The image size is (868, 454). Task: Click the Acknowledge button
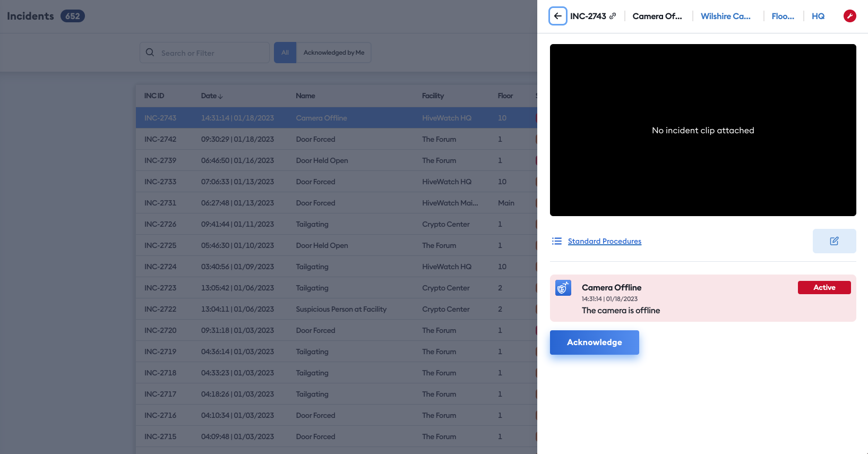tap(595, 342)
